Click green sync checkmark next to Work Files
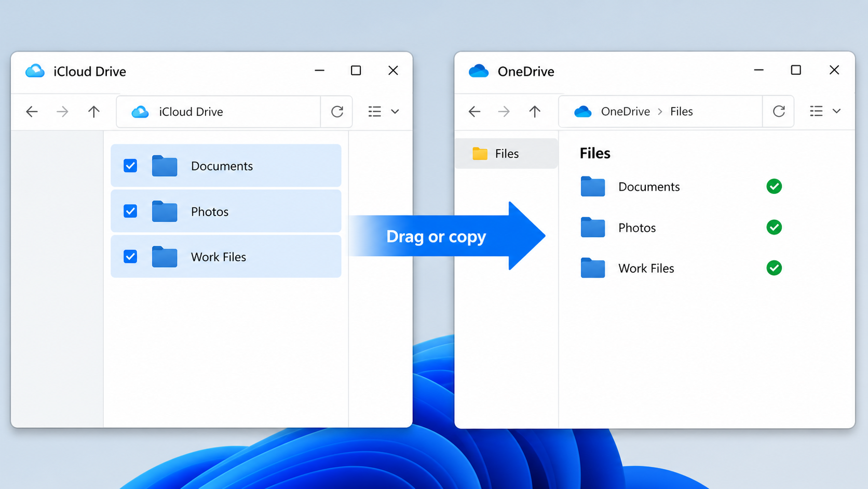 [x=774, y=268]
